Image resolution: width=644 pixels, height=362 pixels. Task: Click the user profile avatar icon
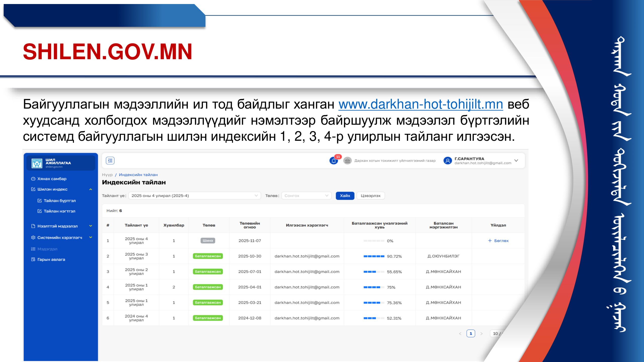tap(448, 161)
